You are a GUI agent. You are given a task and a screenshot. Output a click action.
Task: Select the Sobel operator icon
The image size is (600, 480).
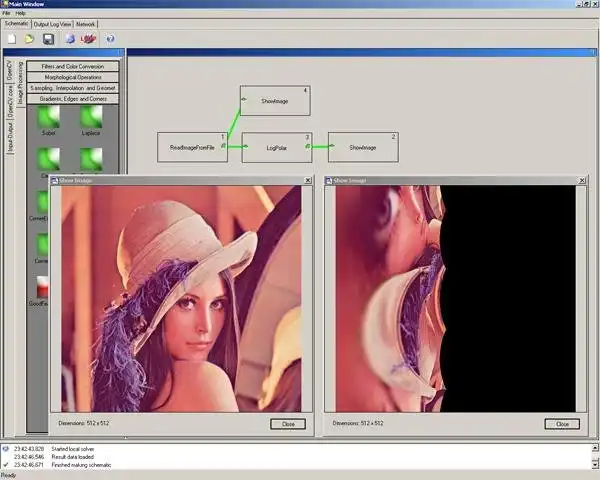(49, 117)
